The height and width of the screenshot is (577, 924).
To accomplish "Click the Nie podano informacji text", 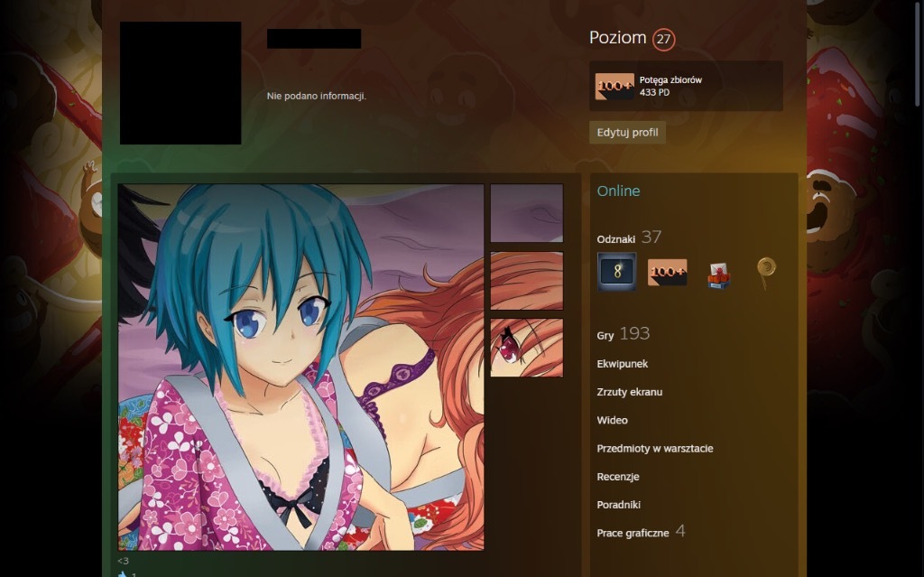I will coord(317,96).
